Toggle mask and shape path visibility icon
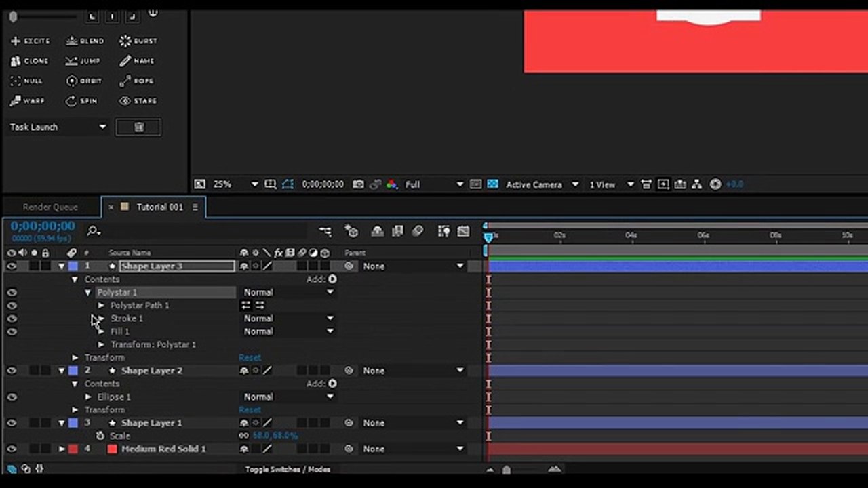 [288, 184]
